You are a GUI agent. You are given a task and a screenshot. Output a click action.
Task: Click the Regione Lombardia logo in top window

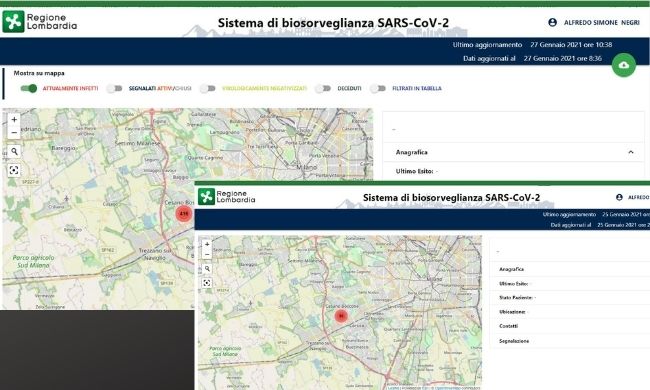pos(40,22)
